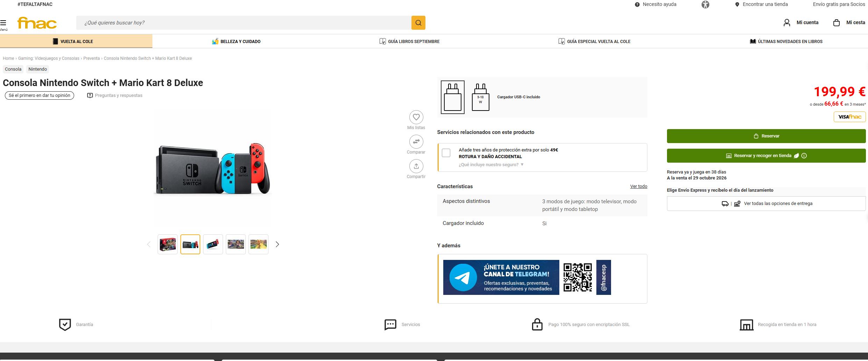Screen dimensions: 868x361
Task: Select the plain USB-C charger icon
Action: (453, 97)
